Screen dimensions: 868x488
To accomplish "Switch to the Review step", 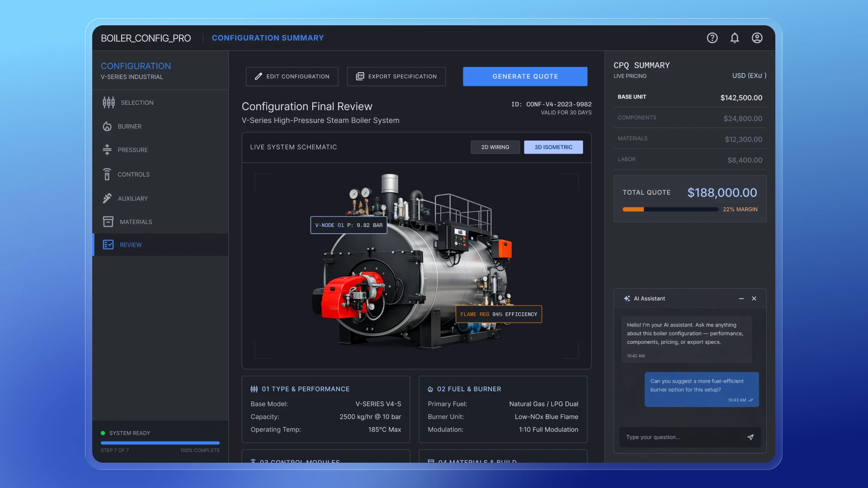I will (x=130, y=244).
